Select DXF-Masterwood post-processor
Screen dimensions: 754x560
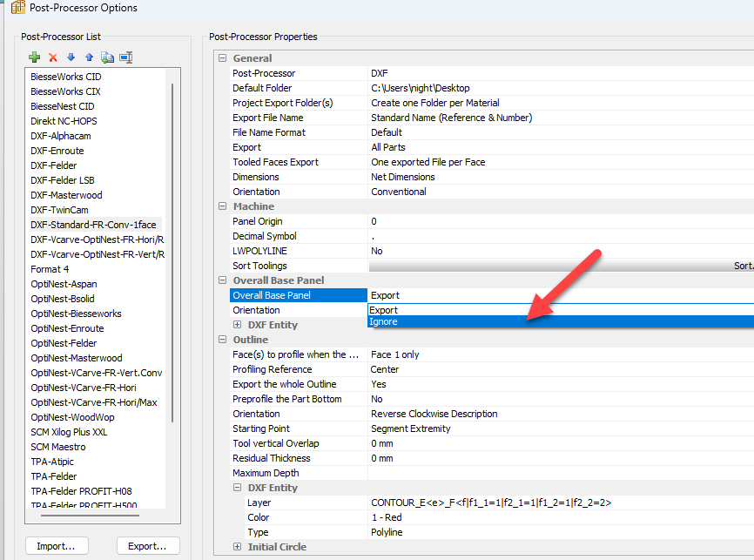pyautogui.click(x=66, y=195)
